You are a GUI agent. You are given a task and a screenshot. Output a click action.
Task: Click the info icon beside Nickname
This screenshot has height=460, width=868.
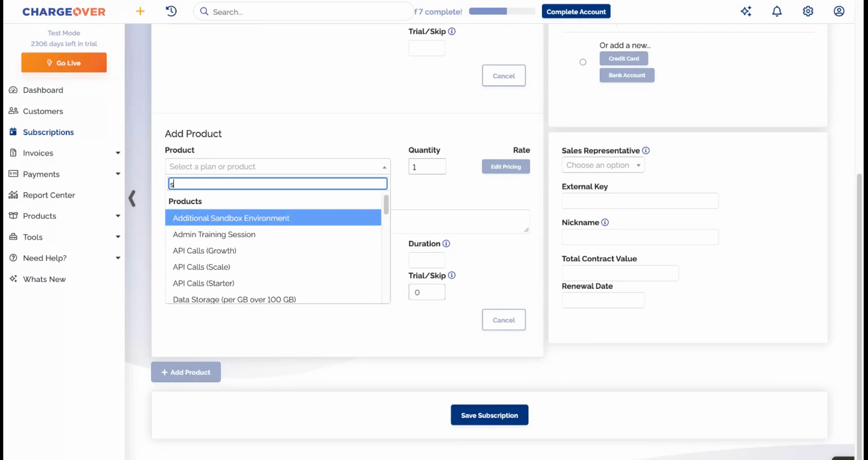click(605, 222)
